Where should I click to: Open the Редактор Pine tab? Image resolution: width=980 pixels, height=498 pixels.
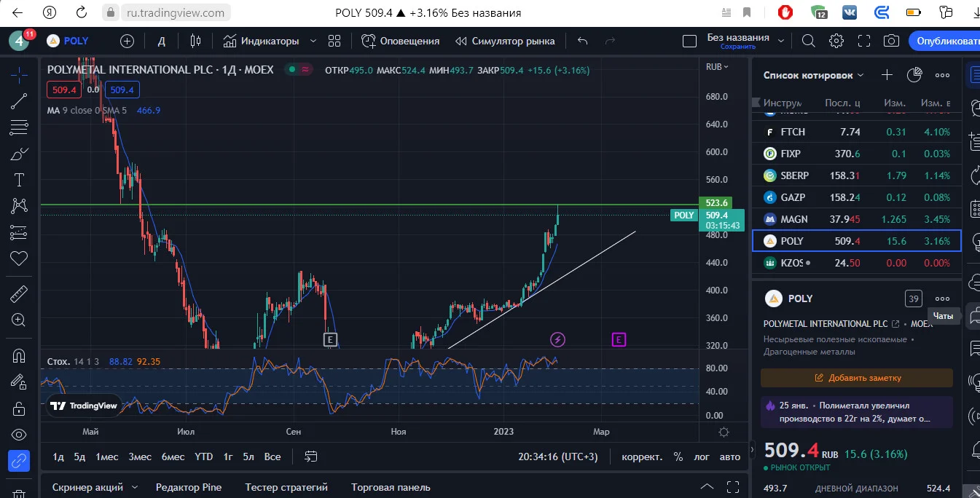click(189, 487)
